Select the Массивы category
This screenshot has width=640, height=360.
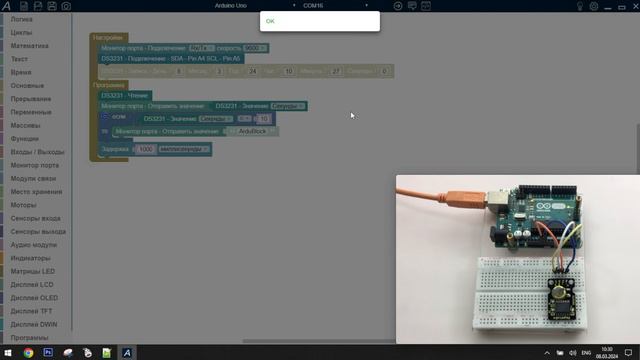[x=25, y=125]
